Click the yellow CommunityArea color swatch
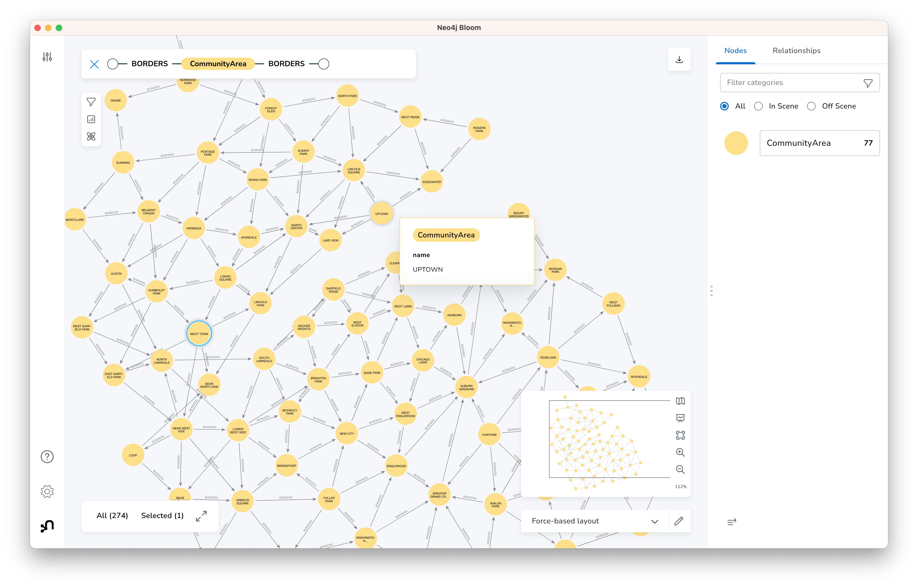918x588 pixels. pos(736,143)
